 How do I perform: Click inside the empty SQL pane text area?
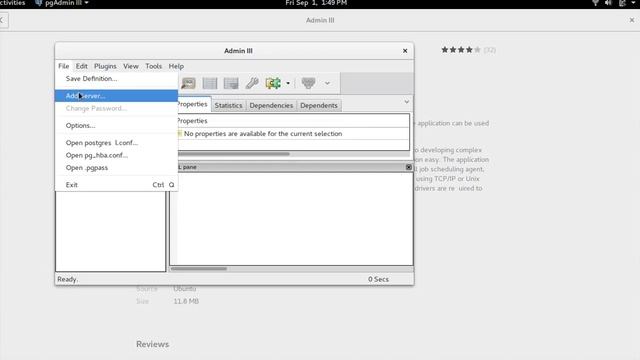click(295, 218)
